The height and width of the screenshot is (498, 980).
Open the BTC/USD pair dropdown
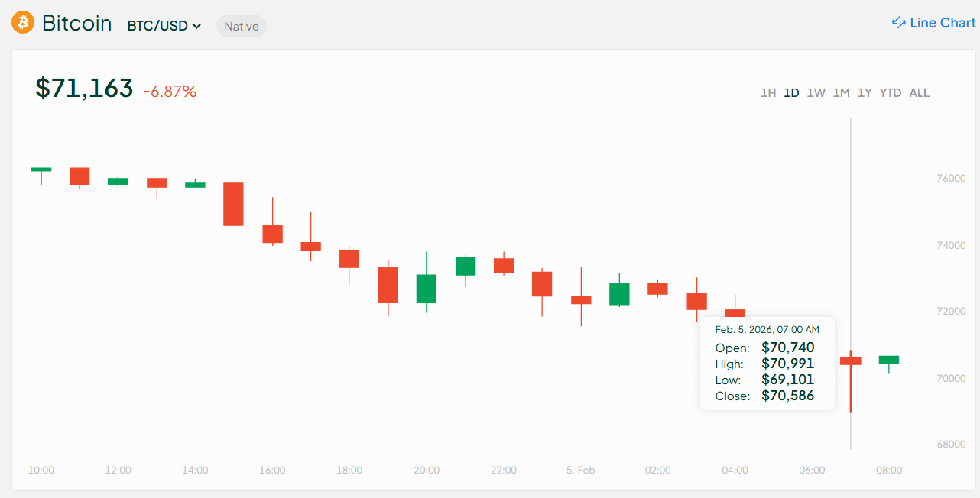(164, 26)
